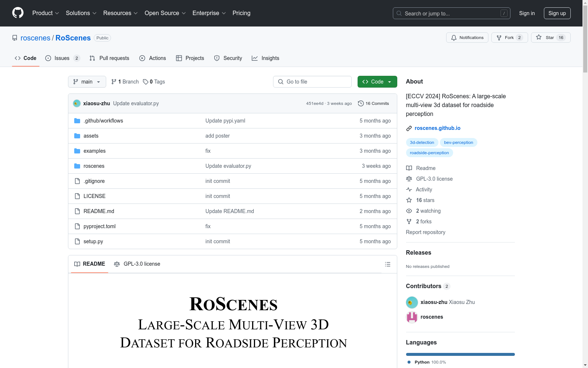Viewport: 588px width, 368px height.
Task: Expand the main branch dropdown
Action: (87, 82)
